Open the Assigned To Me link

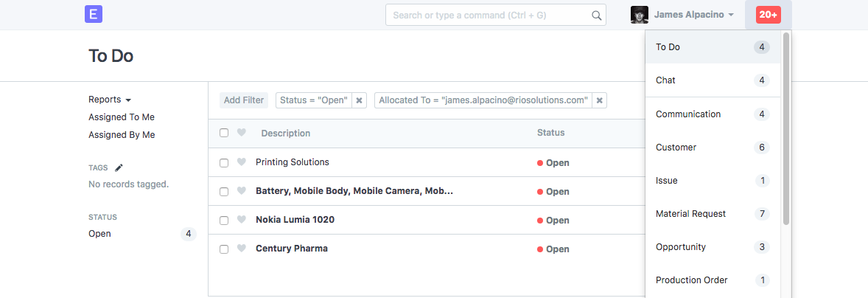122,117
